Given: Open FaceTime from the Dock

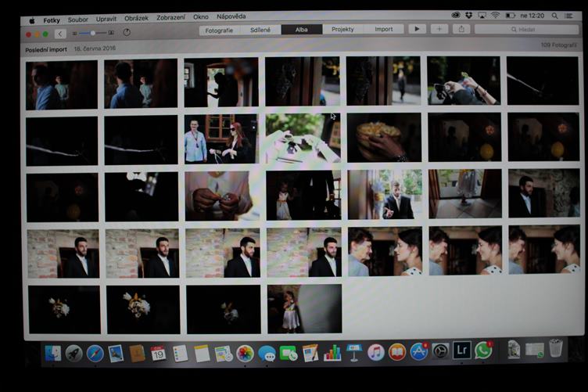Looking at the screenshot, I should point(289,354).
